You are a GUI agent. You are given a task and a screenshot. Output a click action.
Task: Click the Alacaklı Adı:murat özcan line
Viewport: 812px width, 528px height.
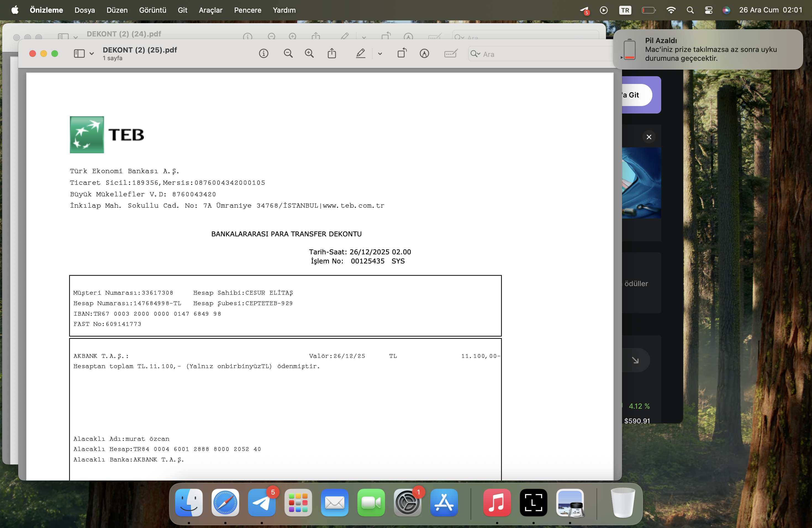[122, 439]
